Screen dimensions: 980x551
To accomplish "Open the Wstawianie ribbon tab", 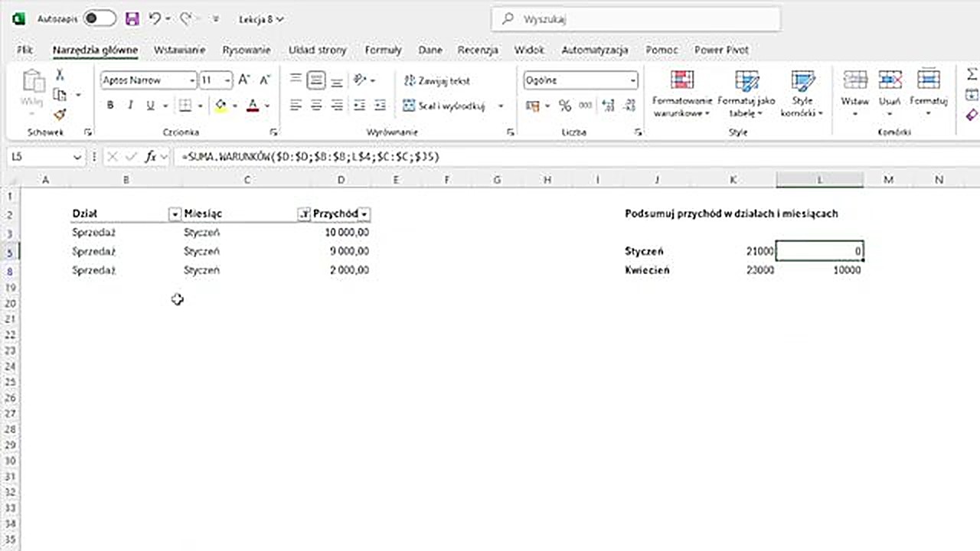I will (179, 50).
